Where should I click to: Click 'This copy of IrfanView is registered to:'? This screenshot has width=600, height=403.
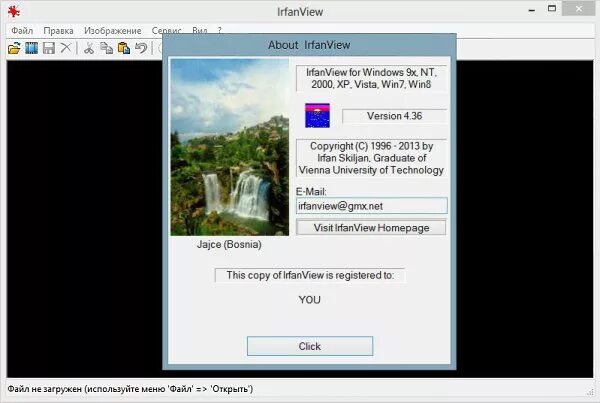pyautogui.click(x=310, y=275)
